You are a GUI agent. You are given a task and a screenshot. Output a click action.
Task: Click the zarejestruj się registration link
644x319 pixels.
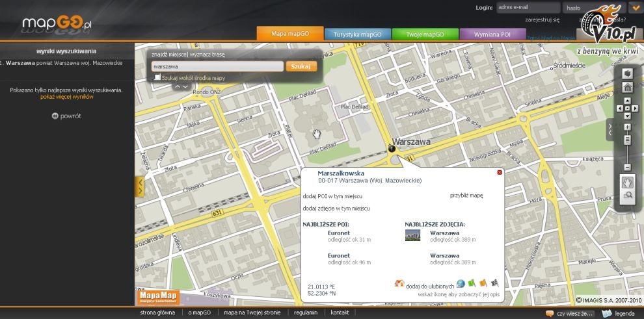(542, 19)
